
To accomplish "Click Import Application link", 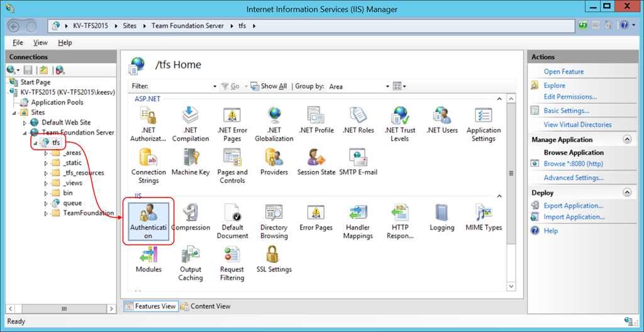I will (574, 217).
